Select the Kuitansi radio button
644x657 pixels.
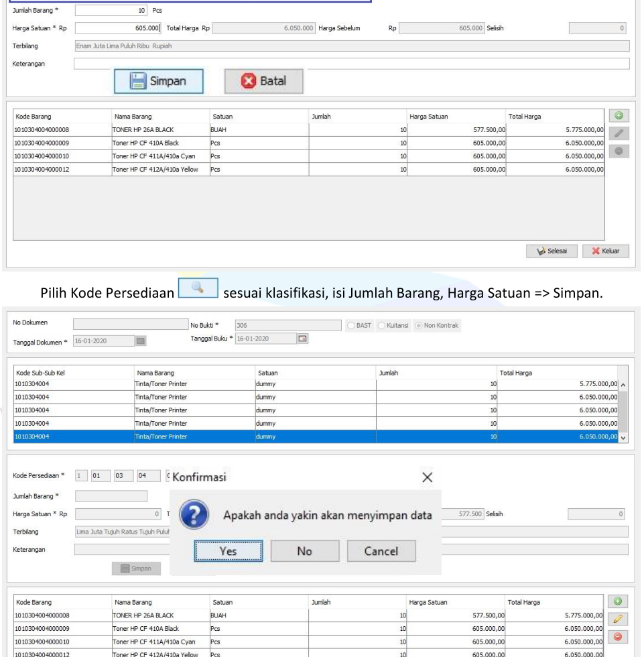(384, 326)
